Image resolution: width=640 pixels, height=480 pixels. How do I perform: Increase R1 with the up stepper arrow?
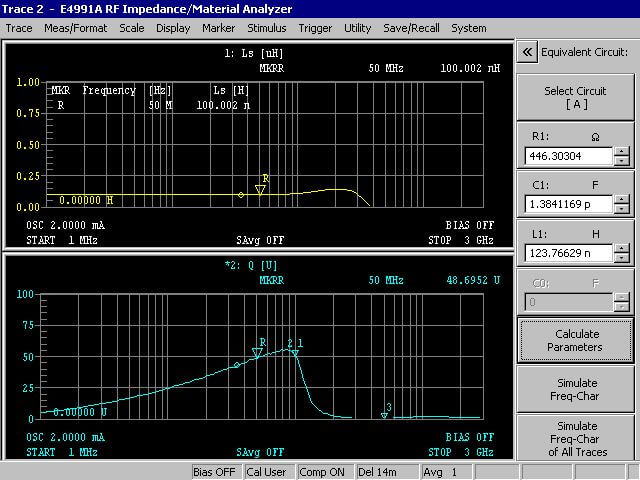[x=622, y=151]
